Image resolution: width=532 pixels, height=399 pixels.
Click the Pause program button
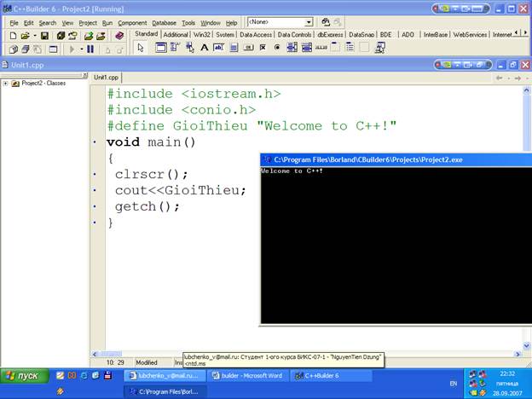point(90,49)
